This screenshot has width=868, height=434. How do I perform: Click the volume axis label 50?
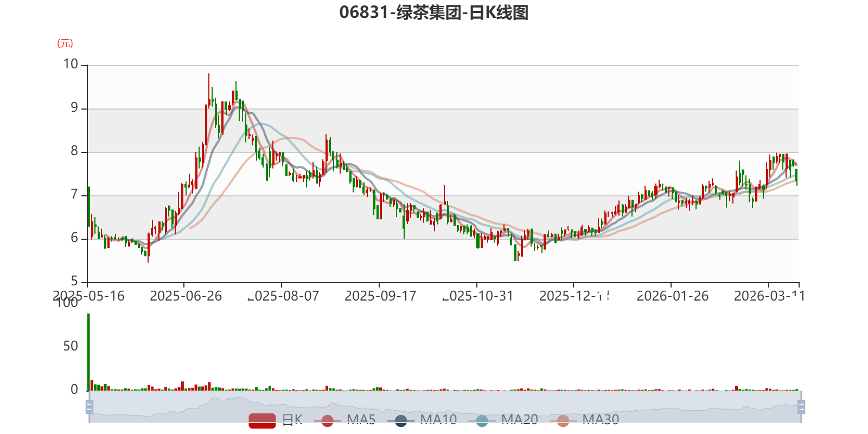click(71, 346)
